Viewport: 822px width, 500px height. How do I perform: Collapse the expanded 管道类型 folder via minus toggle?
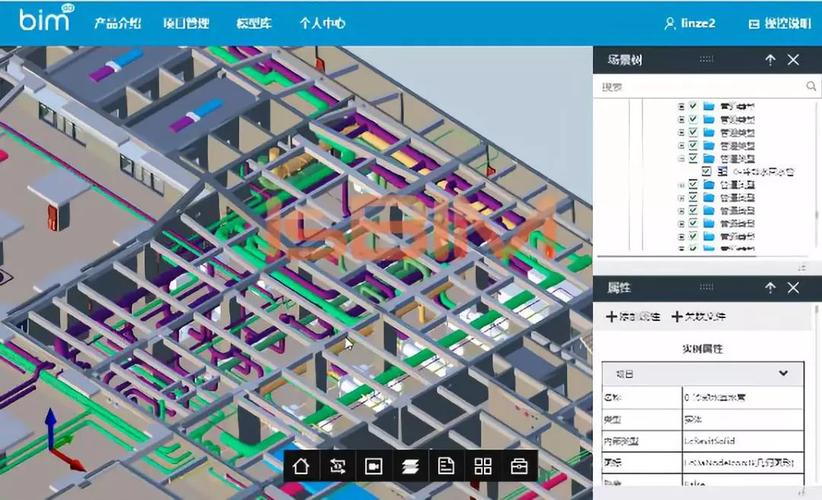(681, 158)
